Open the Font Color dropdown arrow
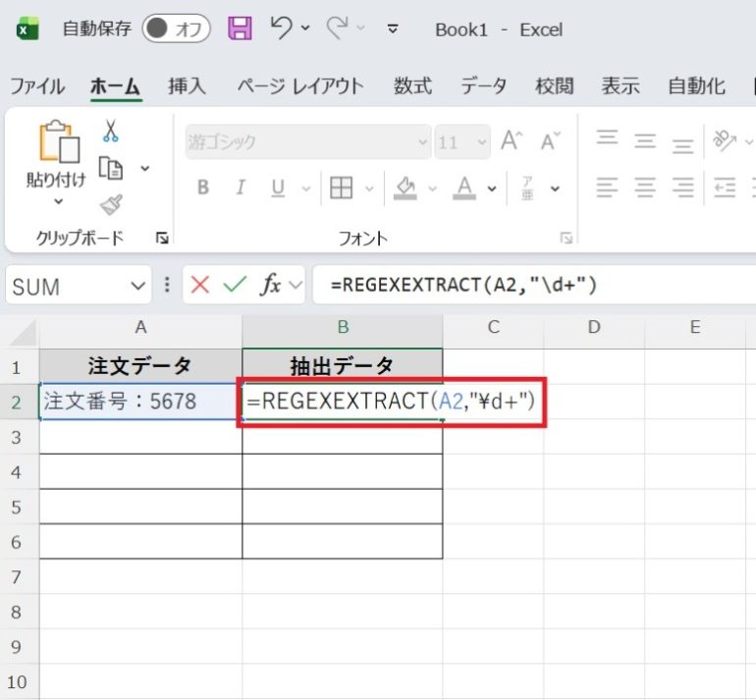This screenshot has width=756, height=700. pos(492,188)
